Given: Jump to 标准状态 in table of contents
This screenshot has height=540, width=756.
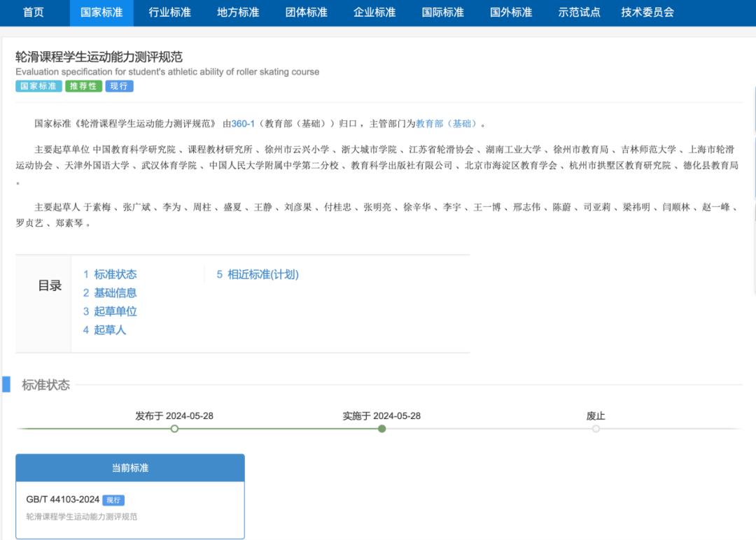Looking at the screenshot, I should click(x=110, y=274).
